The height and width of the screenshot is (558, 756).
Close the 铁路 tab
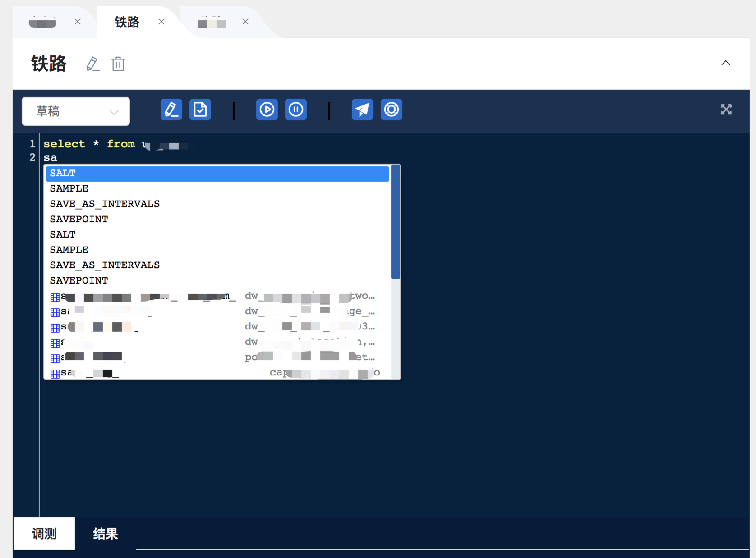pos(161,22)
